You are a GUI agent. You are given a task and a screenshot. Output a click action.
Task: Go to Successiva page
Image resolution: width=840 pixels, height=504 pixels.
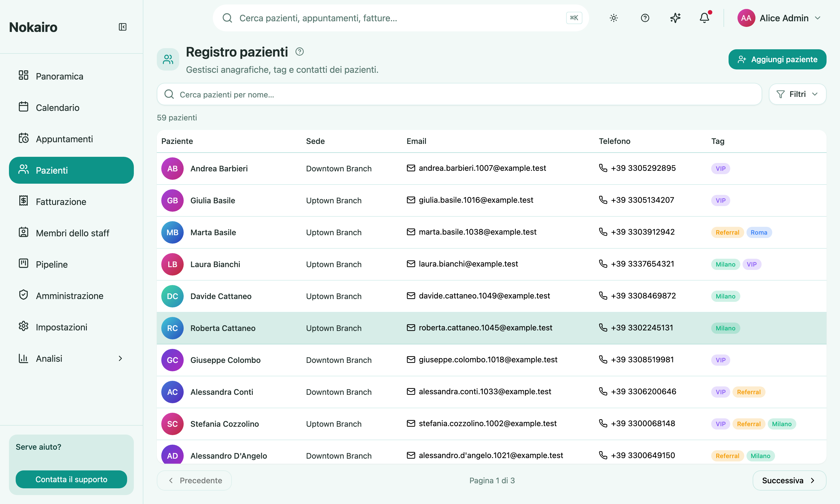(x=789, y=480)
